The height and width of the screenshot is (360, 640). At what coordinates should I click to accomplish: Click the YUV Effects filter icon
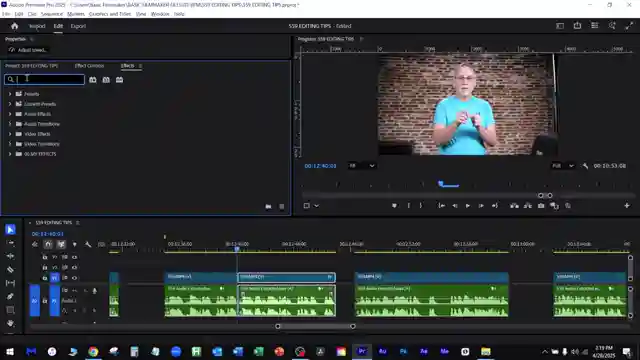(x=119, y=80)
